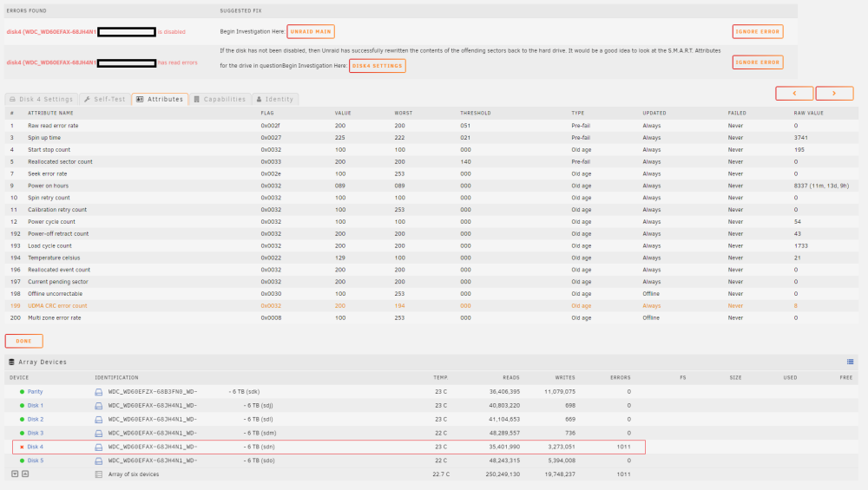
Task: Ignore the 'has read errors' error
Action: [x=757, y=62]
